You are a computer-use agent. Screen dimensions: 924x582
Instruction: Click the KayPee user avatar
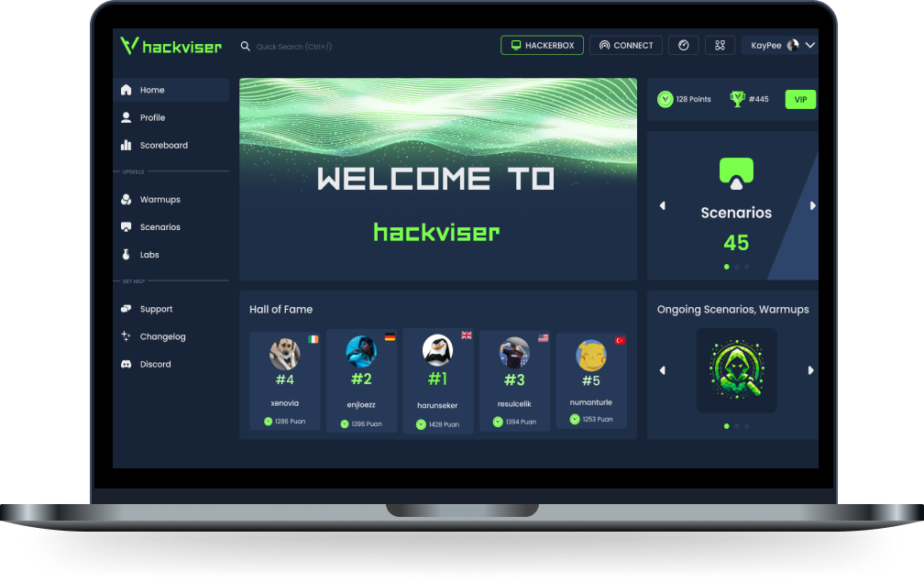pos(793,45)
